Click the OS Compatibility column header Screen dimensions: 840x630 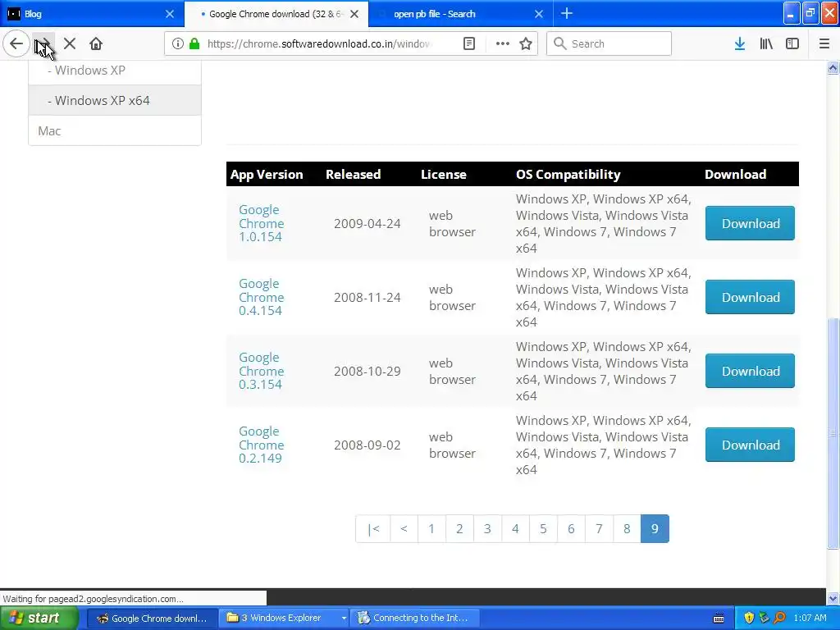(568, 174)
